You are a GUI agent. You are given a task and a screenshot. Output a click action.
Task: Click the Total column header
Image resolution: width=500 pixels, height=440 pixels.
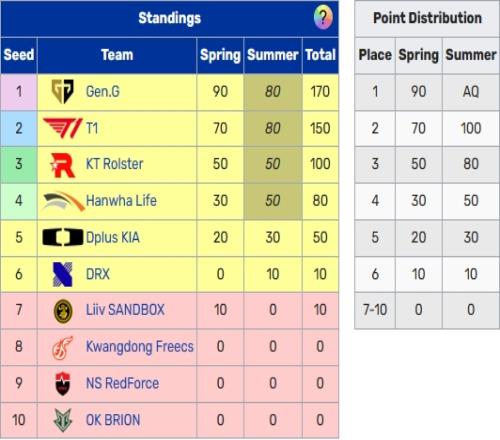click(x=320, y=55)
